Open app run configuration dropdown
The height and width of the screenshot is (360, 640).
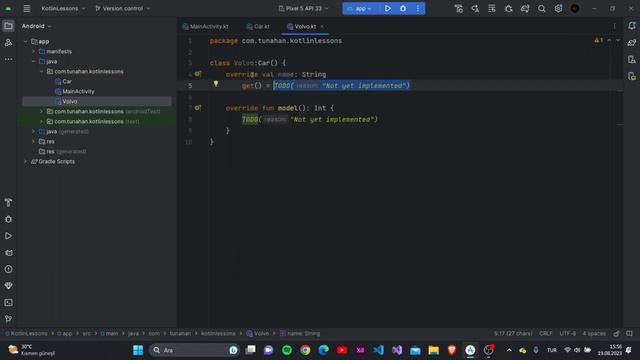point(360,9)
